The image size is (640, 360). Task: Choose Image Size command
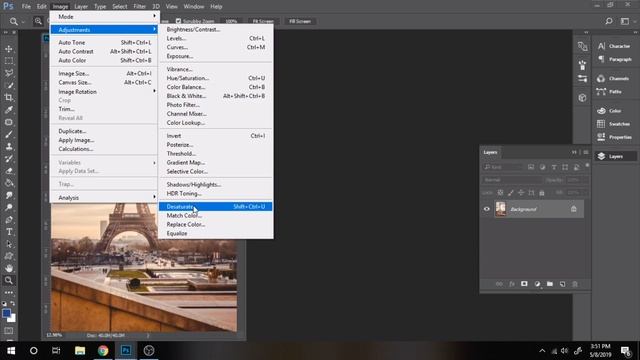[x=104, y=73]
